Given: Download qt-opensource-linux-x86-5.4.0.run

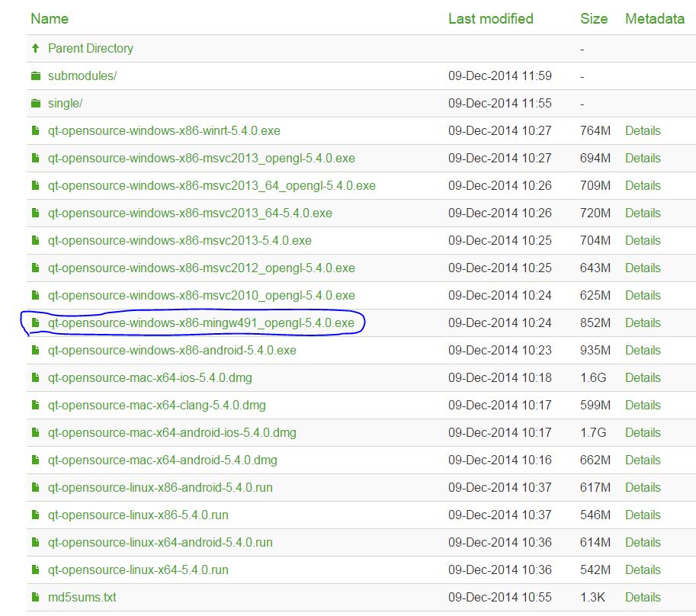Looking at the screenshot, I should tap(138, 515).
